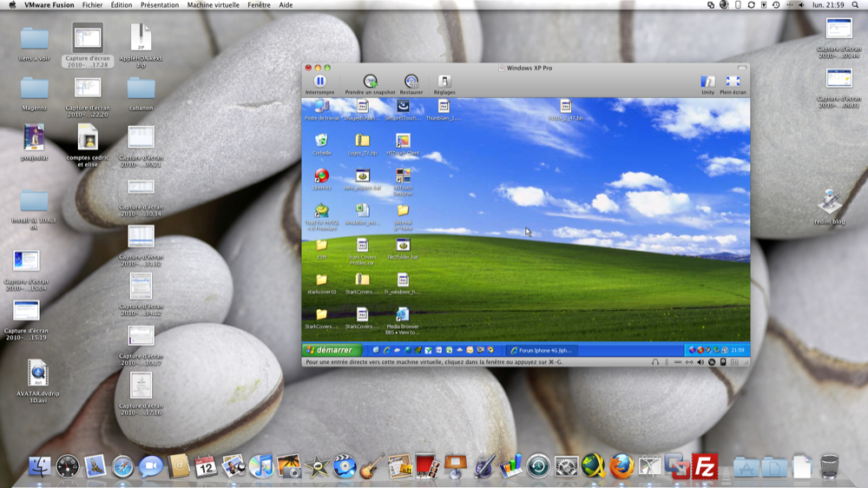Image resolution: width=868 pixels, height=488 pixels.
Task: Click the Poste de travail icon in Windows XP
Action: click(x=322, y=106)
